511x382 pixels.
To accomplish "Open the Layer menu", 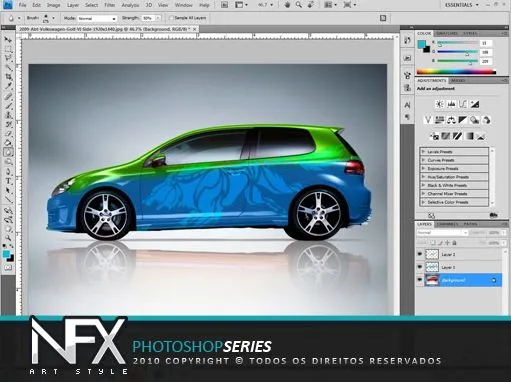I will pos(73,5).
